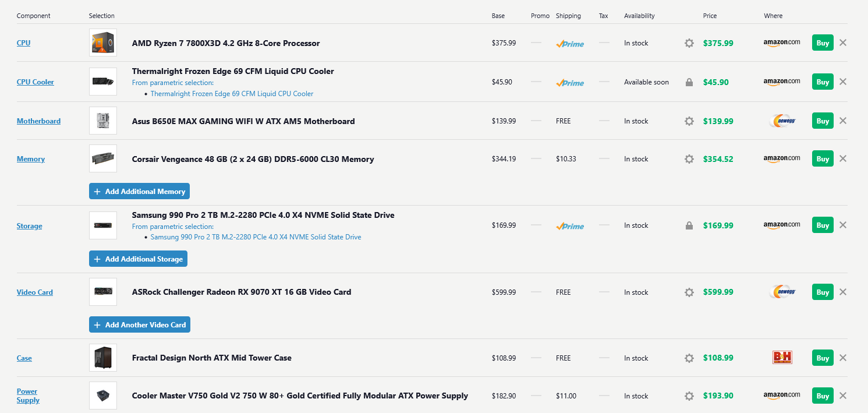Open the Memory component link
This screenshot has height=413, width=868.
click(30, 159)
